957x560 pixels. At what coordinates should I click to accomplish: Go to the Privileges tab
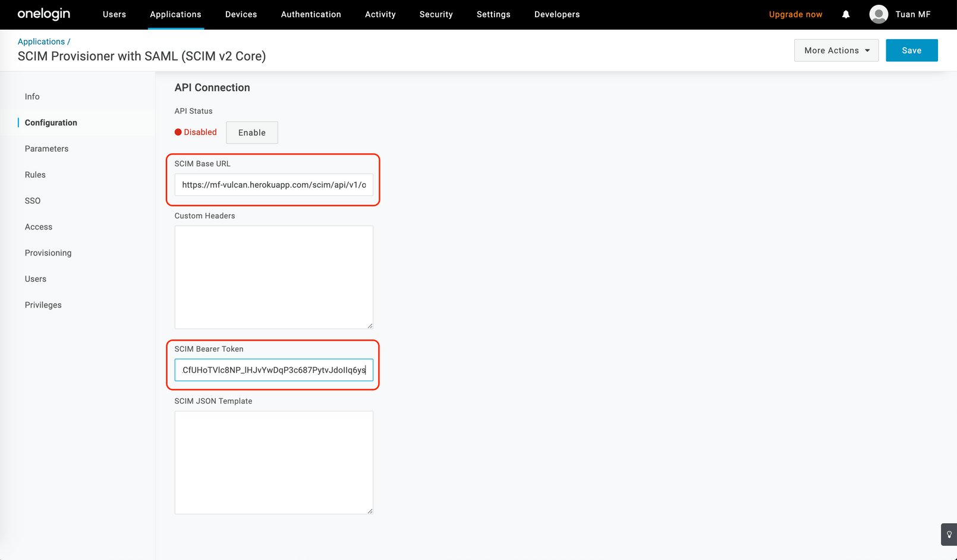click(x=43, y=305)
